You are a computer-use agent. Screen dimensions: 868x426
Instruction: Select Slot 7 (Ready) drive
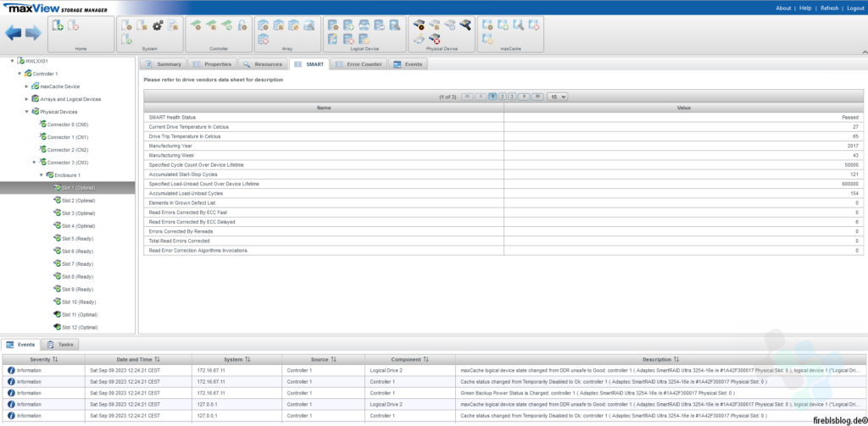click(77, 264)
